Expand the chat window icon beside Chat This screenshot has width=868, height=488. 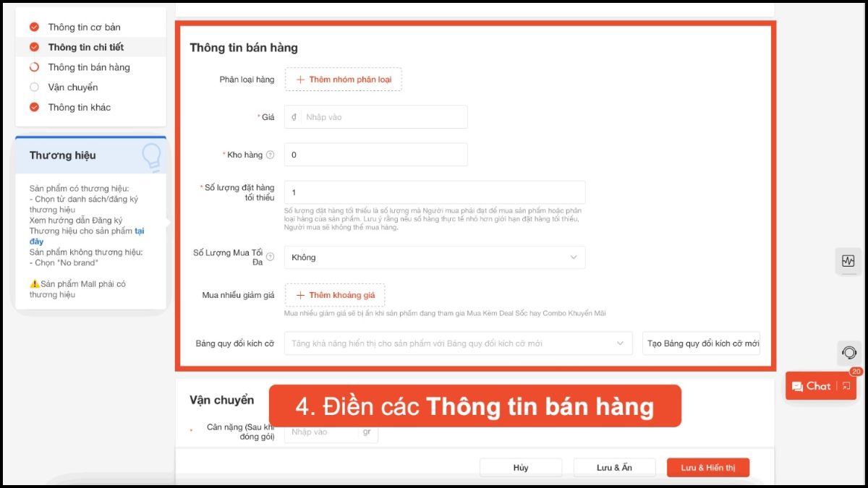point(846,386)
